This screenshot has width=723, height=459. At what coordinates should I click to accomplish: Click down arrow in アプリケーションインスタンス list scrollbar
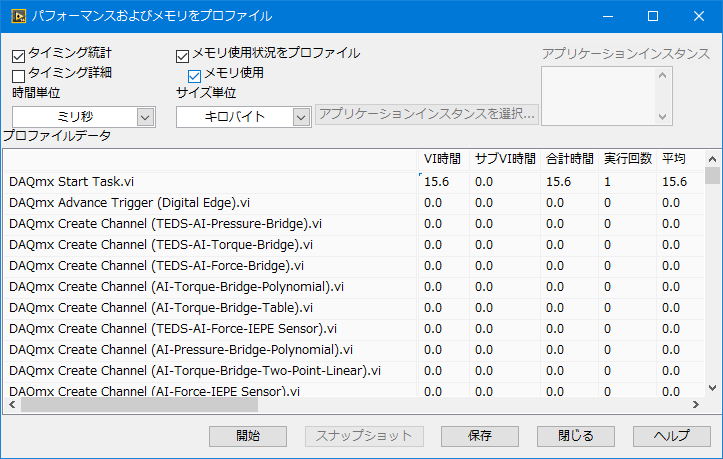click(x=663, y=117)
